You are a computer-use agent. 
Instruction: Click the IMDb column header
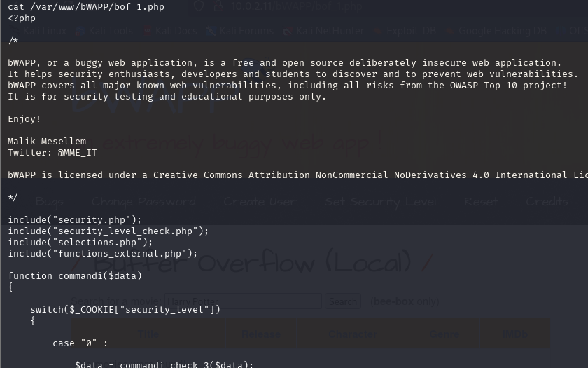pos(514,334)
